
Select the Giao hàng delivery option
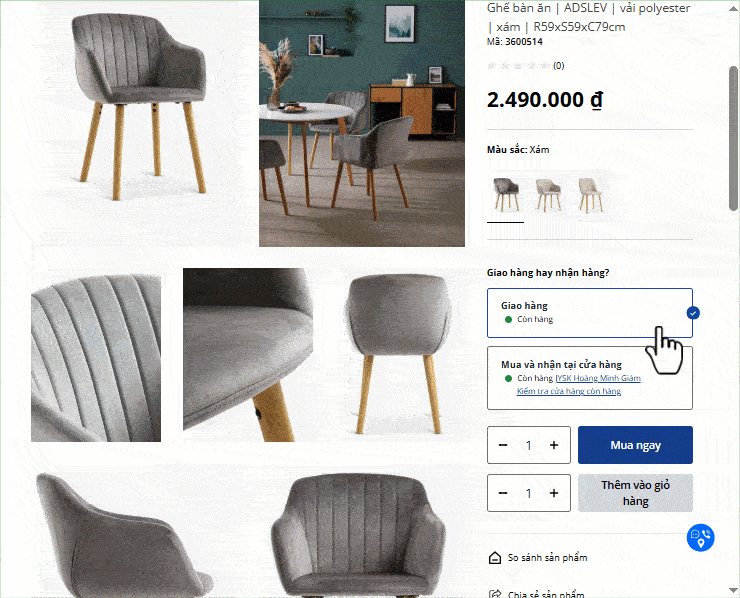(589, 313)
